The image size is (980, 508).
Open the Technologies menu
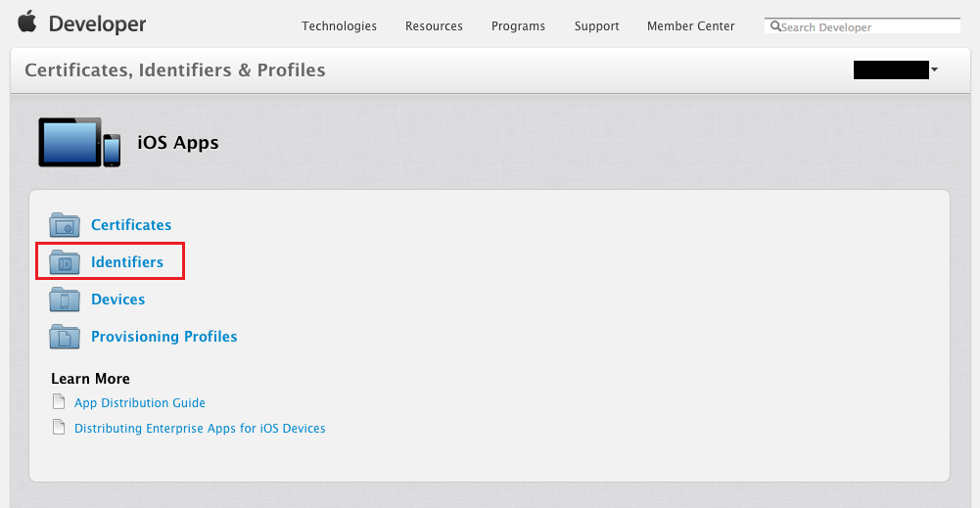pyautogui.click(x=339, y=26)
